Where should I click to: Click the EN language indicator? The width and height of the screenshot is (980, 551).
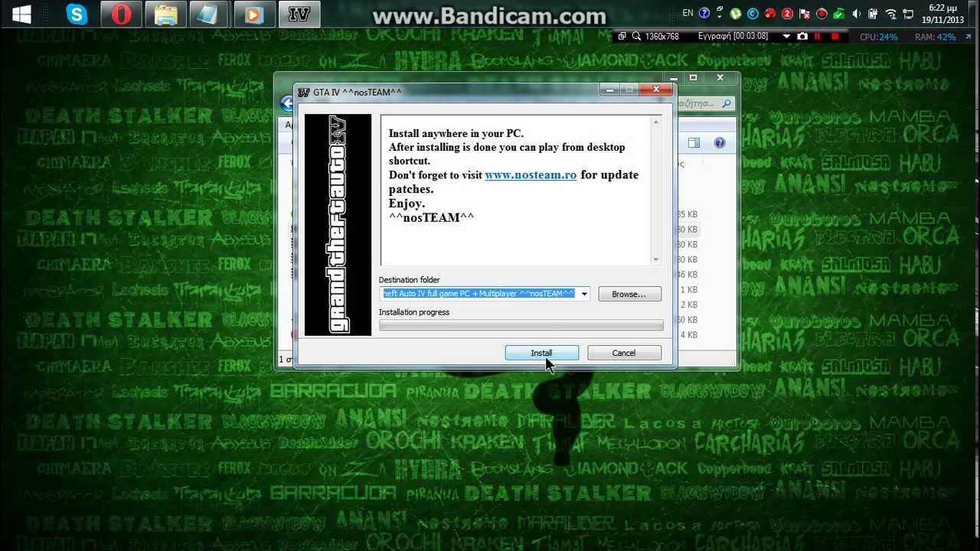tap(688, 13)
